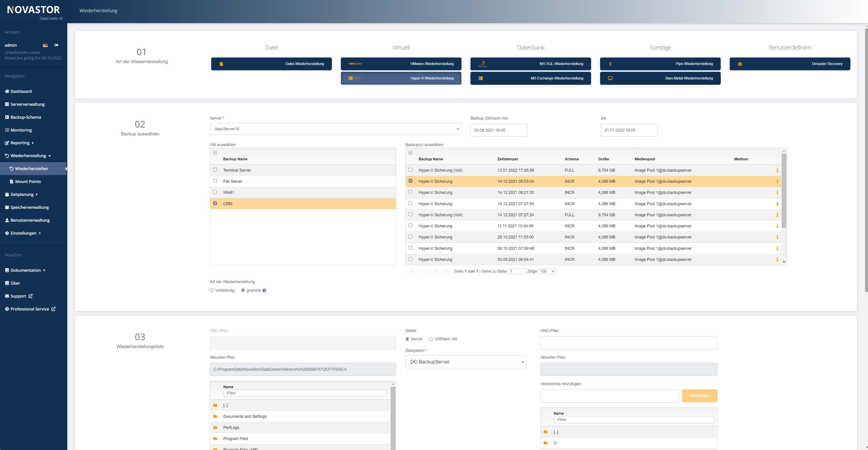Tick the File Server checkbox

pos(215,181)
